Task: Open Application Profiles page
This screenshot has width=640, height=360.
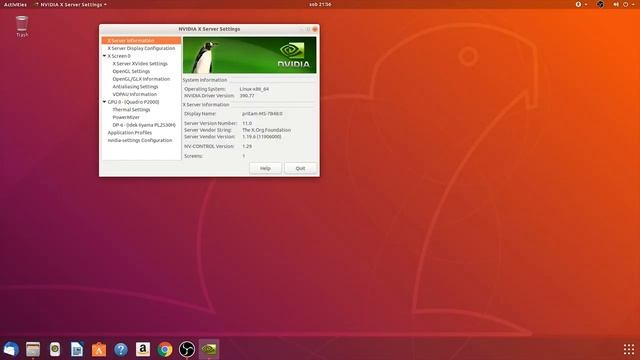Action: click(x=130, y=133)
